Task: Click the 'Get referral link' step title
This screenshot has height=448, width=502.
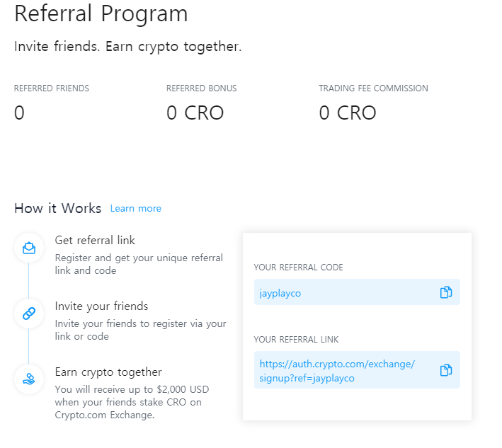Action: [x=95, y=241]
